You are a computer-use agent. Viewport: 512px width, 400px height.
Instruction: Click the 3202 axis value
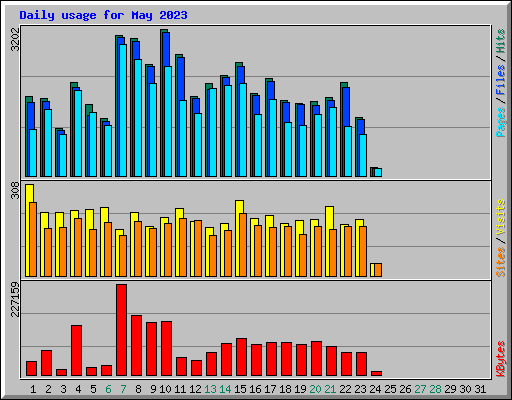(x=15, y=40)
